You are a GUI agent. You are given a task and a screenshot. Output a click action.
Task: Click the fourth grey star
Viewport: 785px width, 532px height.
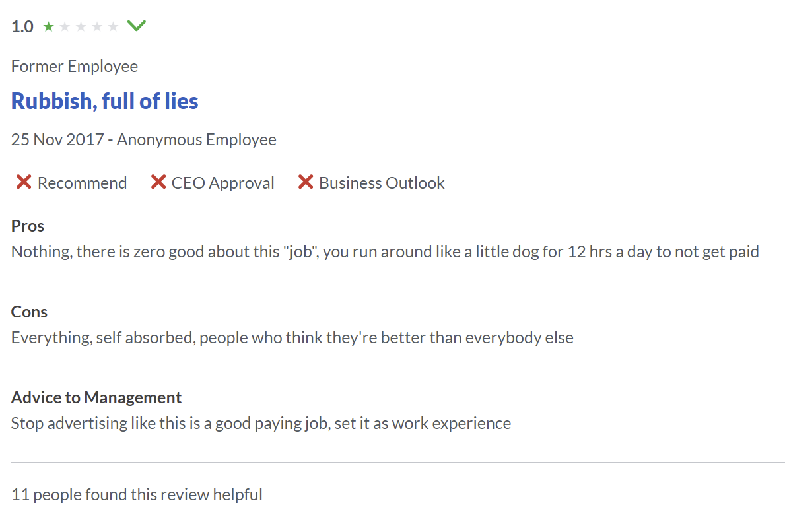coord(97,26)
